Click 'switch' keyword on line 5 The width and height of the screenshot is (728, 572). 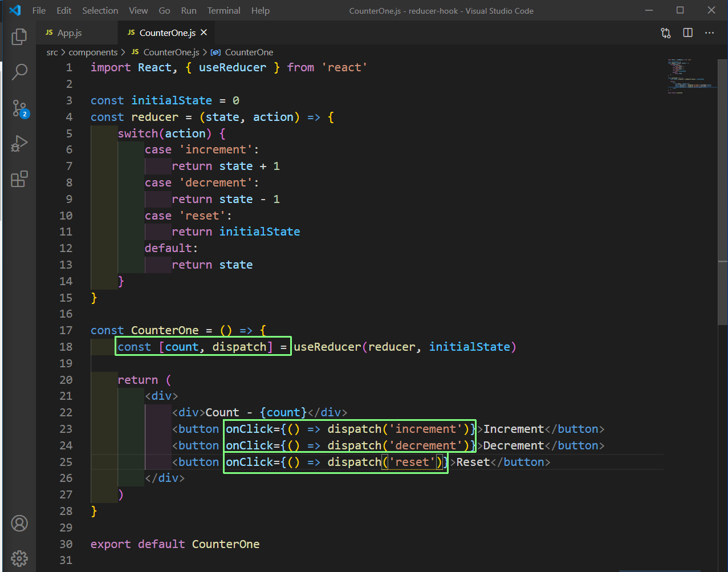click(138, 133)
